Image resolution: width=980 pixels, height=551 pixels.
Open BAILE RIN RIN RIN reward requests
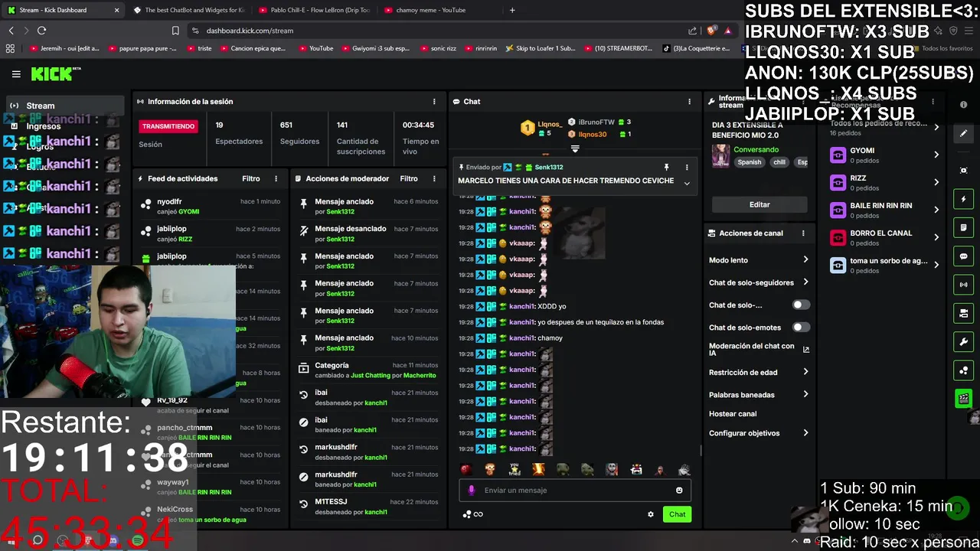885,210
